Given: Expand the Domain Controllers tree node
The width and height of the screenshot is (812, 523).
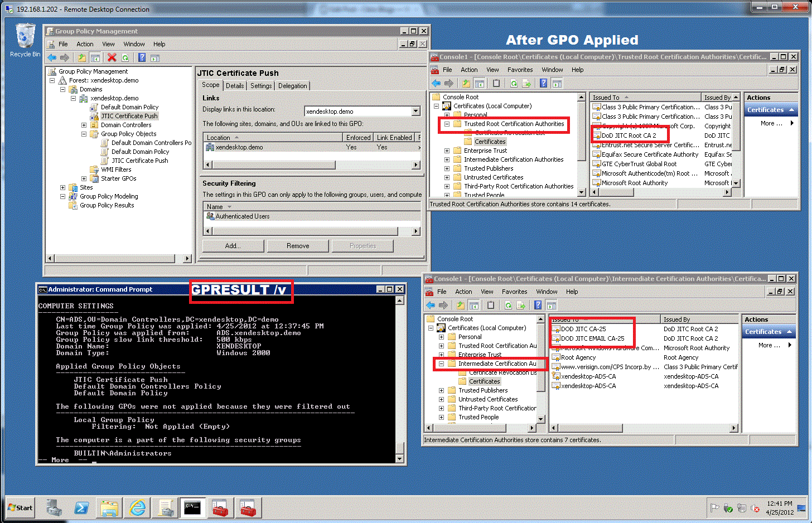Looking at the screenshot, I should pyautogui.click(x=84, y=125).
